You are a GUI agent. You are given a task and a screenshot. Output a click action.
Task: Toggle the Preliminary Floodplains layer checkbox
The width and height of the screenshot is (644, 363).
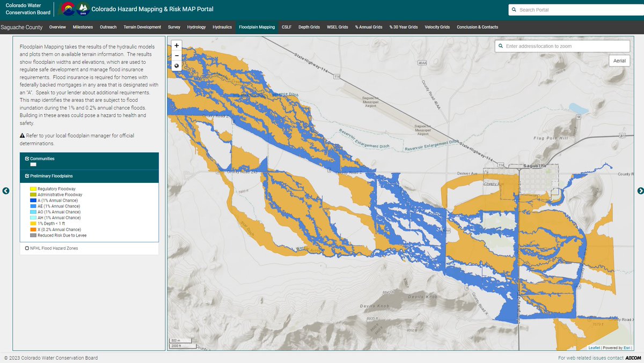click(x=27, y=176)
